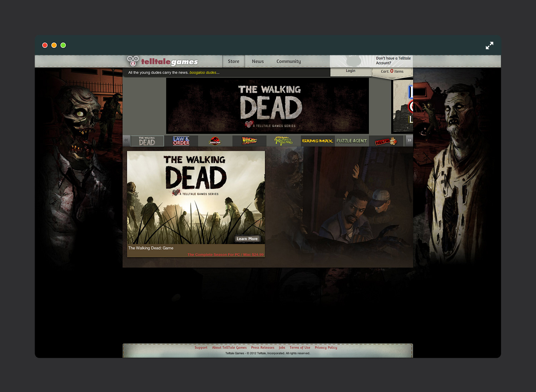Click "Don't have a Telltale Account?" link
This screenshot has height=392, width=536.
point(393,61)
